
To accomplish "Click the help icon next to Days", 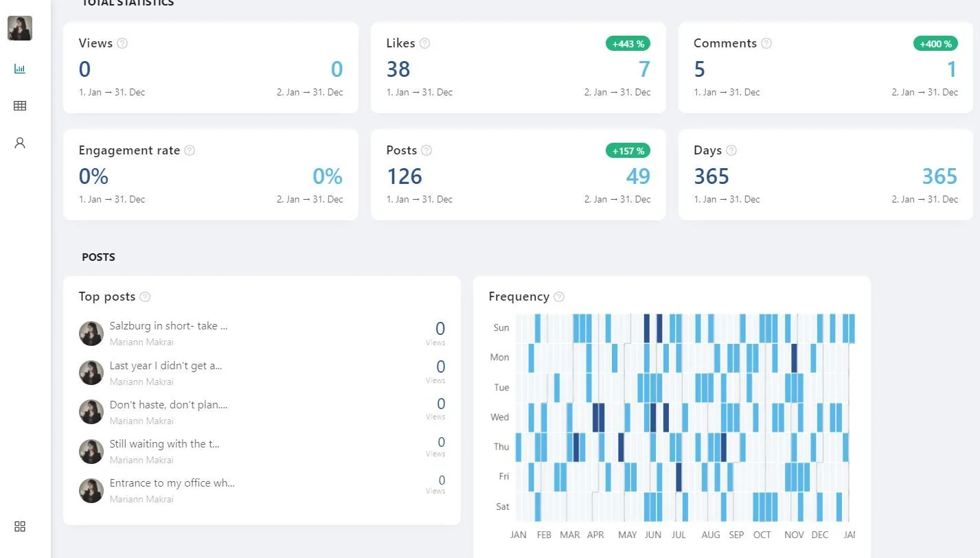I will tap(731, 150).
